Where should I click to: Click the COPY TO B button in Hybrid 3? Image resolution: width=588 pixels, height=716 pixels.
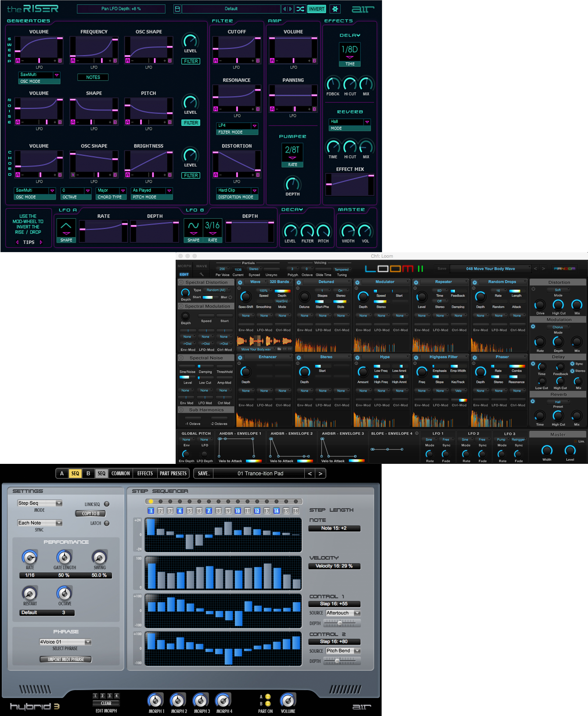click(x=90, y=513)
